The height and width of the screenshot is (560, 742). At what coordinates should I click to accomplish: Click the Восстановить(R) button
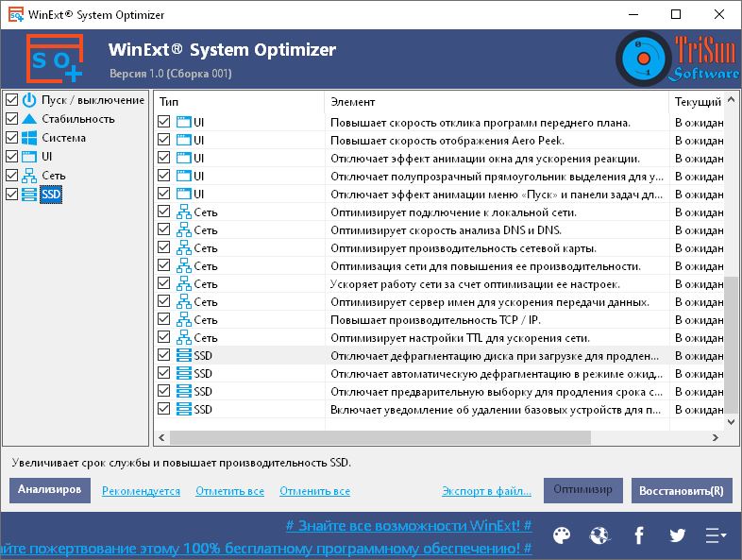coord(682,490)
